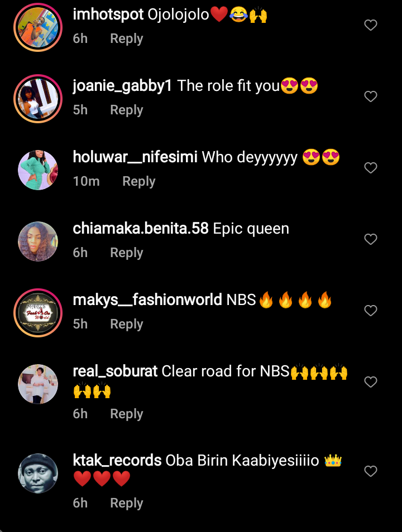Reply to ktak_records' comment
Image resolution: width=402 pixels, height=532 pixels.
[x=126, y=503]
